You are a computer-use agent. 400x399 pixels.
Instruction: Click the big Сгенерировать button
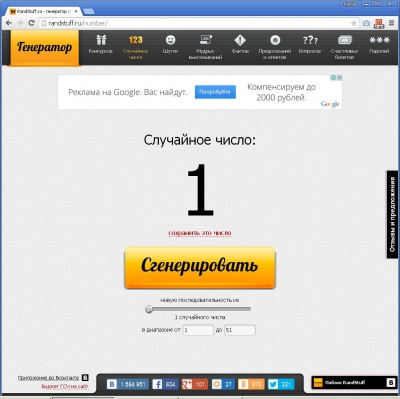[200, 267]
